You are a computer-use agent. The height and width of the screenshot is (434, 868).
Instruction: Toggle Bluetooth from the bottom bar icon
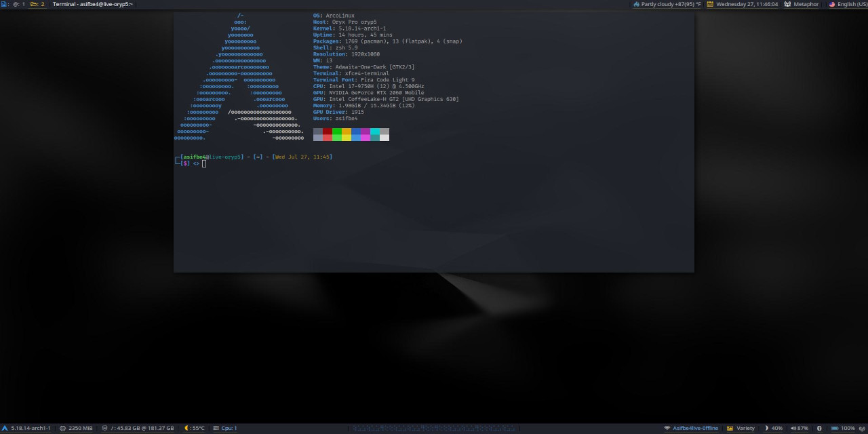coord(820,429)
